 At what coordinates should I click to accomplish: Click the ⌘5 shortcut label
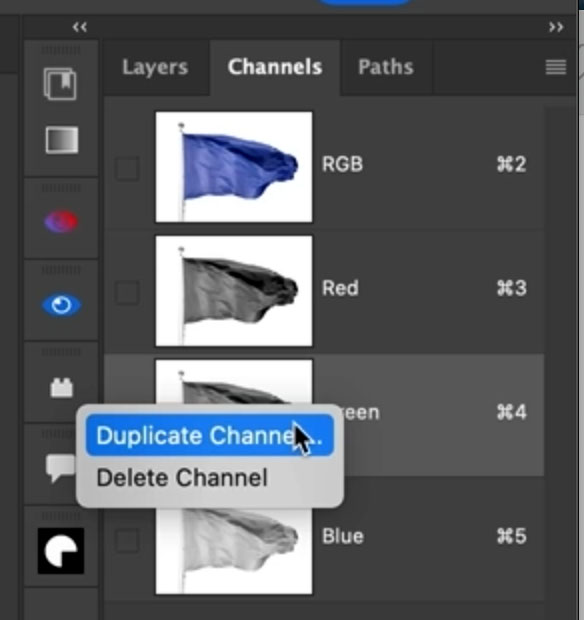click(512, 536)
